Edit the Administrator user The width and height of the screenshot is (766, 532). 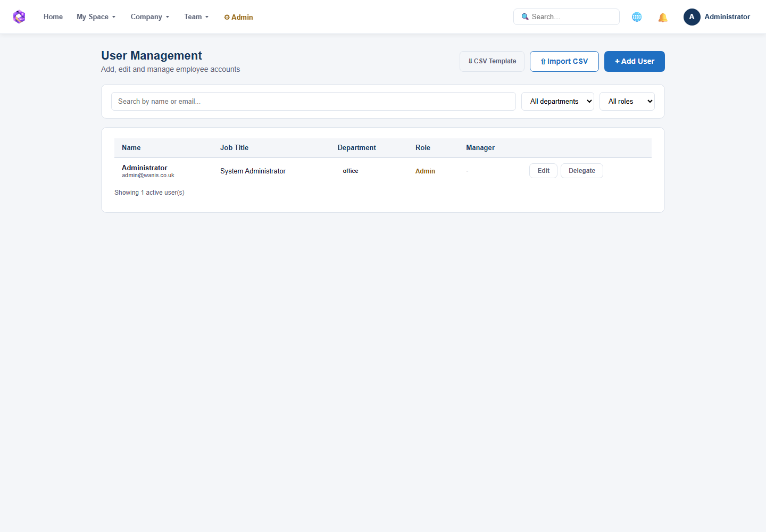click(x=543, y=171)
